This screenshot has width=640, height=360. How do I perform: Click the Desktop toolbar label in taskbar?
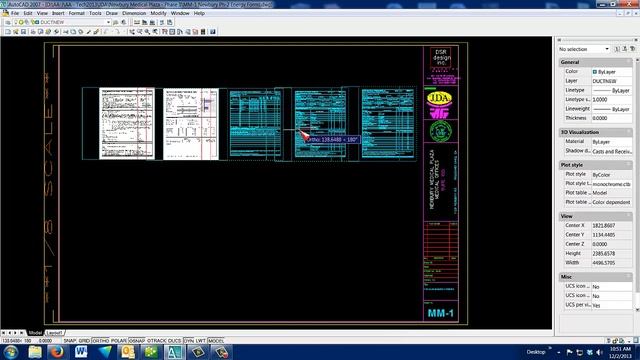536,352
